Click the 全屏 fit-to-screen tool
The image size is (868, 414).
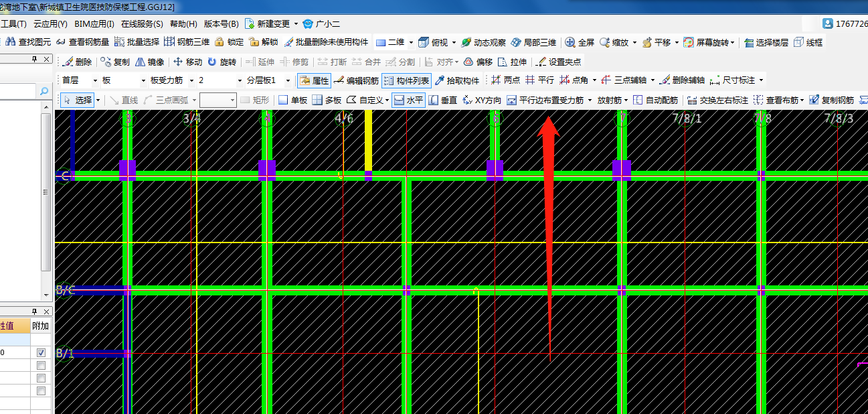tap(580, 42)
